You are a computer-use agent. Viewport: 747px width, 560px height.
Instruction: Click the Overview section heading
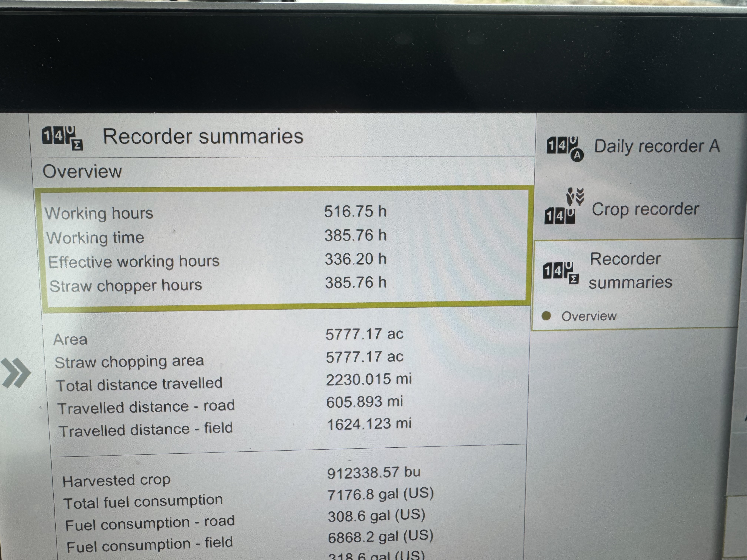point(82,171)
